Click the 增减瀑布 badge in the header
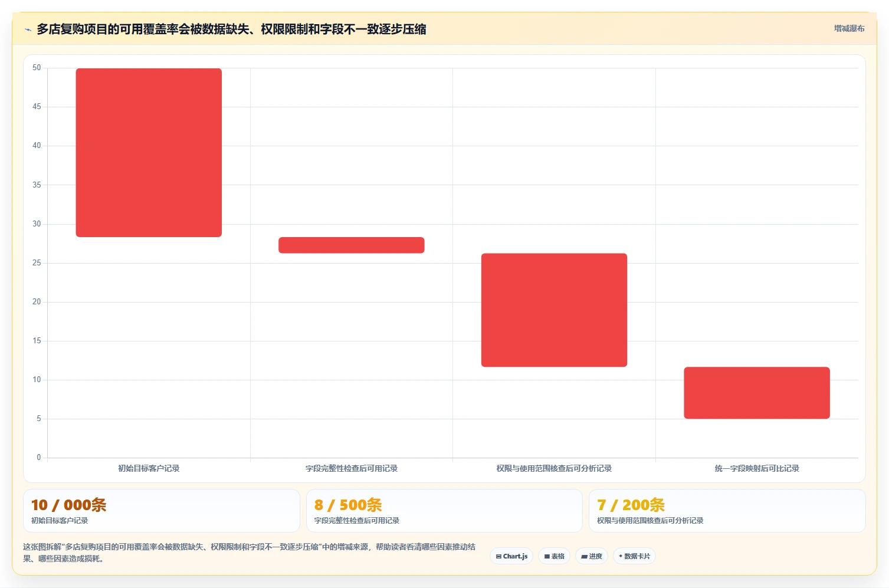The width and height of the screenshot is (889, 588). click(x=849, y=28)
